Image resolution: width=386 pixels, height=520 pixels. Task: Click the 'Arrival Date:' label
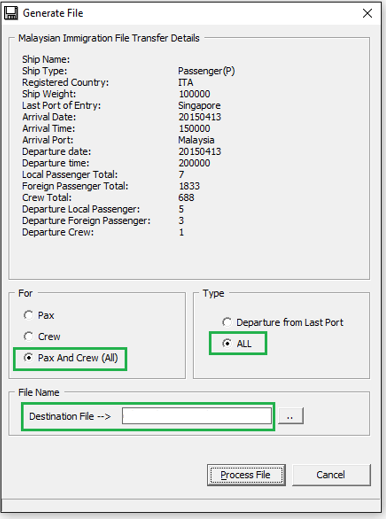(49, 117)
